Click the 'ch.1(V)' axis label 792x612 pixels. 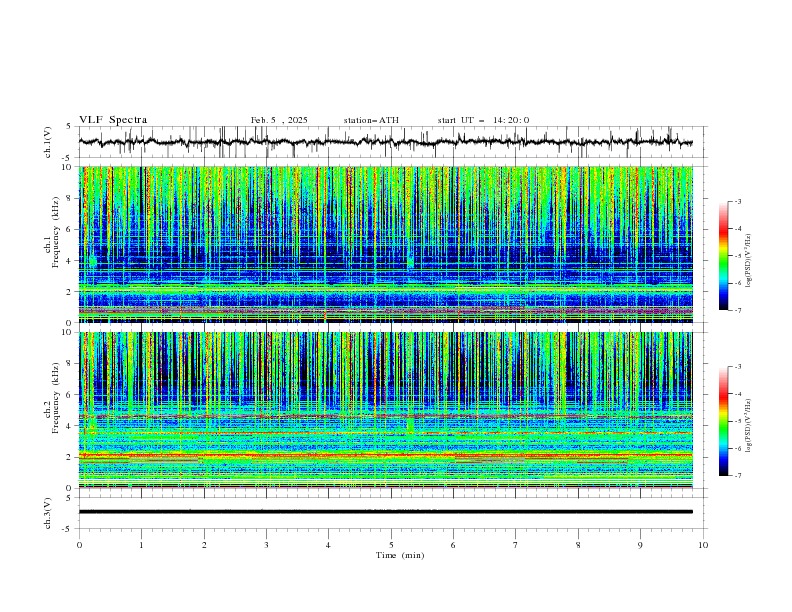click(x=48, y=142)
